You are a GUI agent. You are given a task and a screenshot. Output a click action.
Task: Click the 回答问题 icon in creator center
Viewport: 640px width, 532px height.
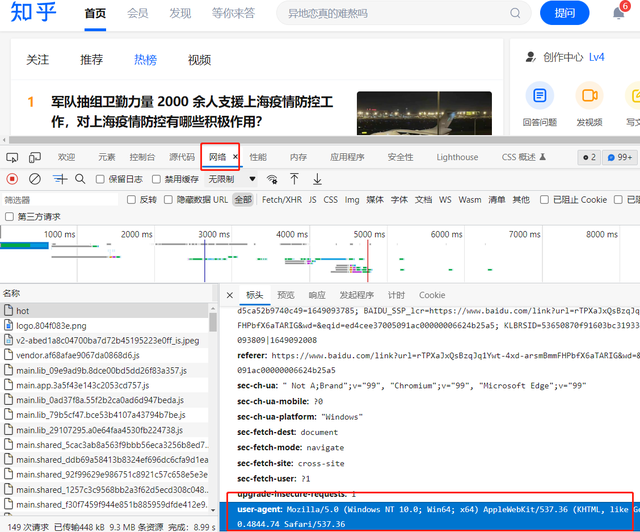point(540,96)
